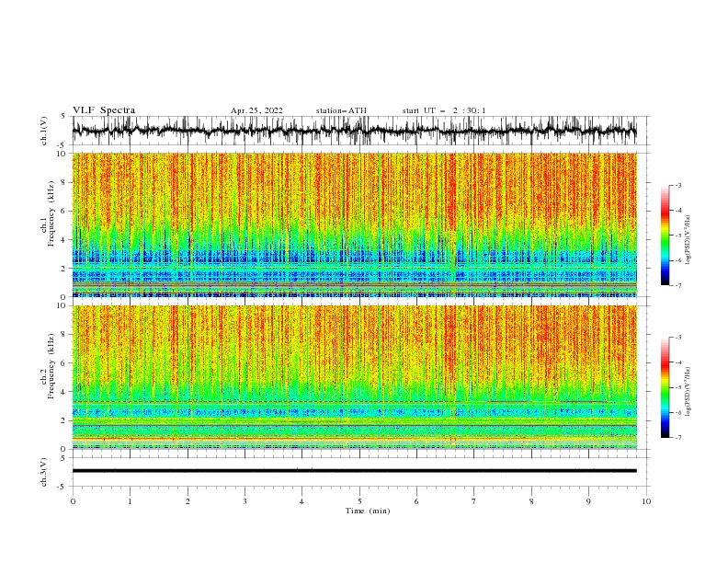This screenshot has height=563, width=728.
Task: Click the 'ch.1(V)' waveform axis label
Action: coord(44,131)
